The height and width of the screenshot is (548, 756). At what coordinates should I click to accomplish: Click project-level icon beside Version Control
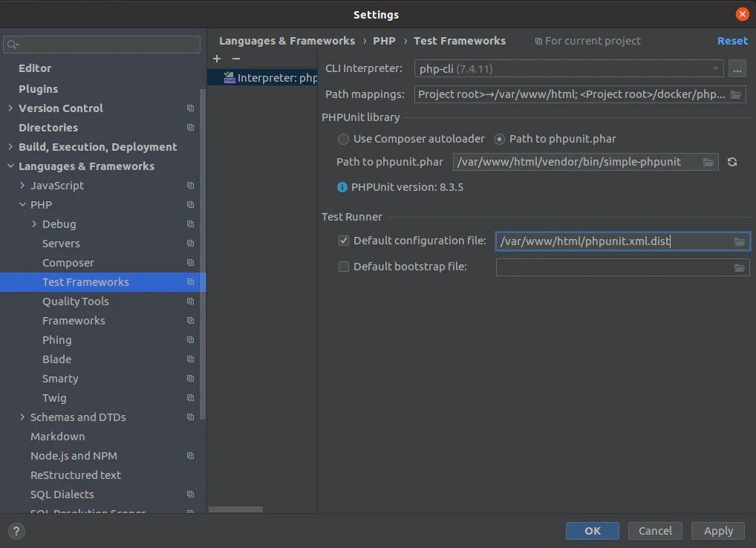click(190, 108)
